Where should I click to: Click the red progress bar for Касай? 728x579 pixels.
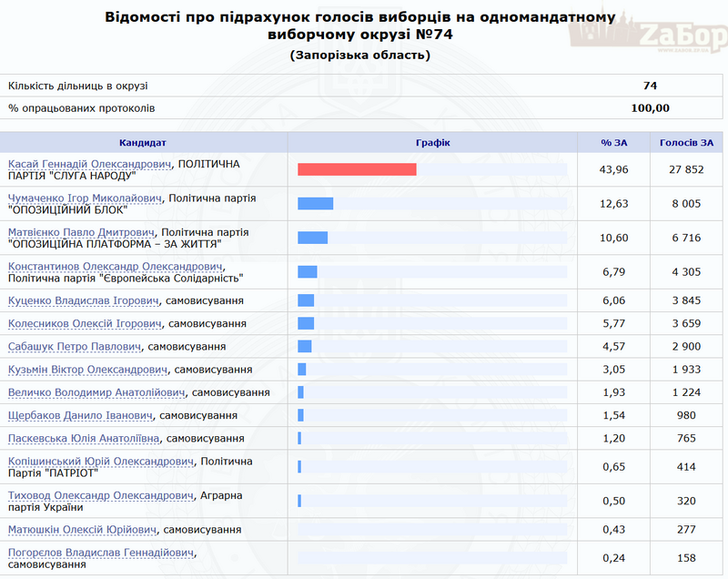click(x=357, y=169)
